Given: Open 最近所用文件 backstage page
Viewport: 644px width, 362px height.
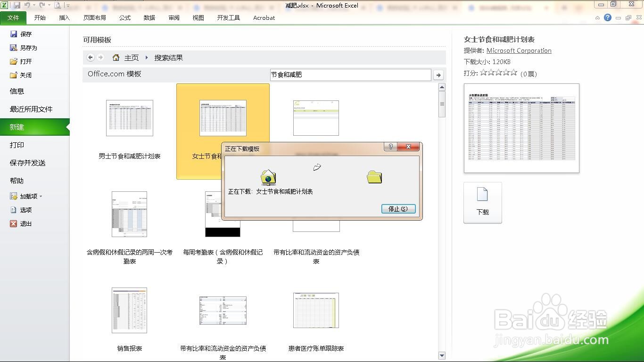Looking at the screenshot, I should pyautogui.click(x=31, y=109).
